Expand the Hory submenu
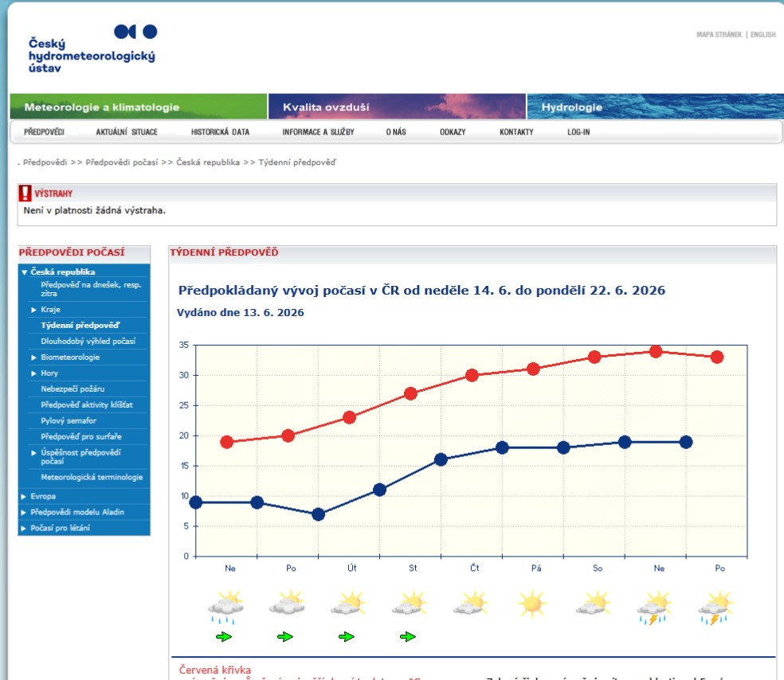 33,373
